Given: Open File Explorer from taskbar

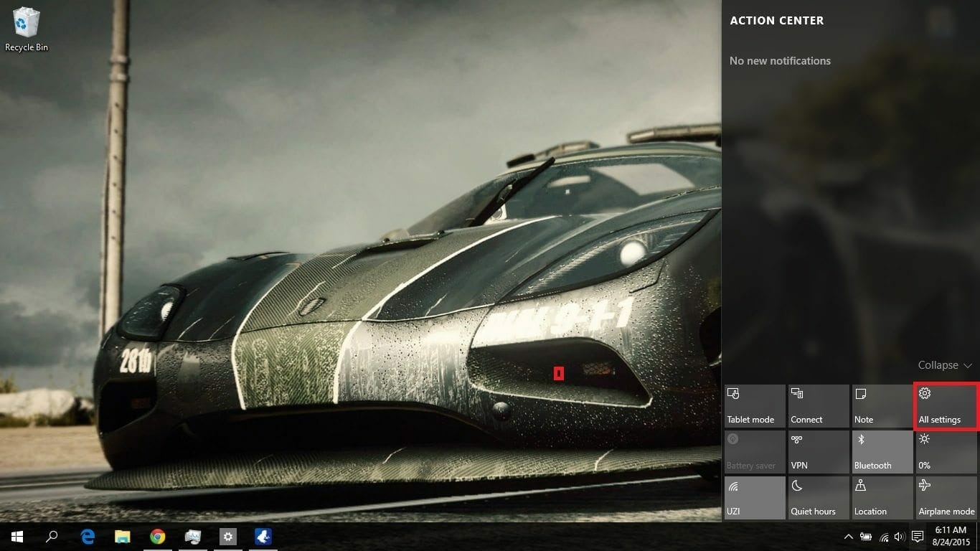Looking at the screenshot, I should click(123, 537).
